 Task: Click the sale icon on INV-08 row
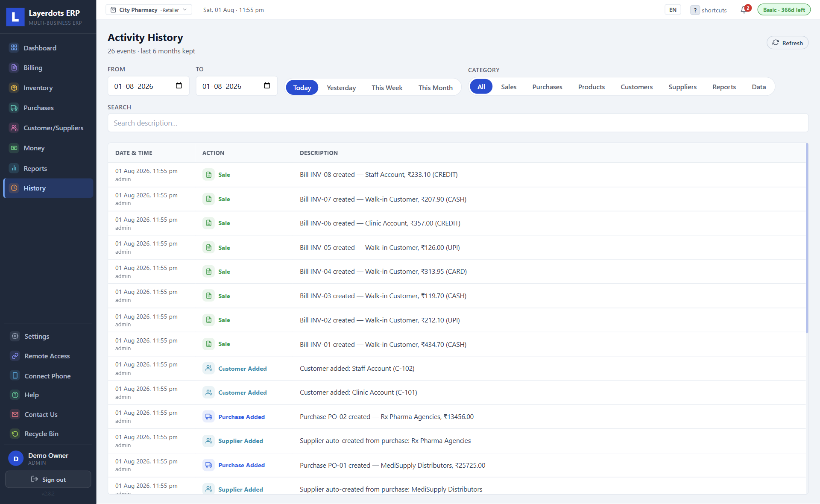[209, 175]
